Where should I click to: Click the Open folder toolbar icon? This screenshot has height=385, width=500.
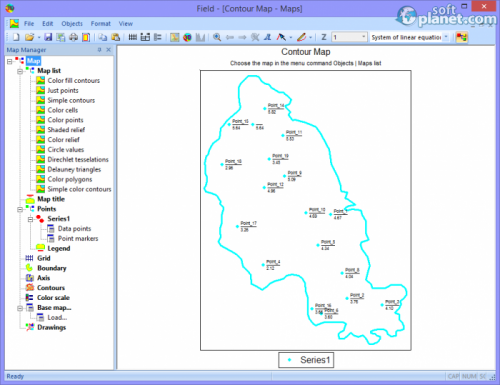click(29, 37)
